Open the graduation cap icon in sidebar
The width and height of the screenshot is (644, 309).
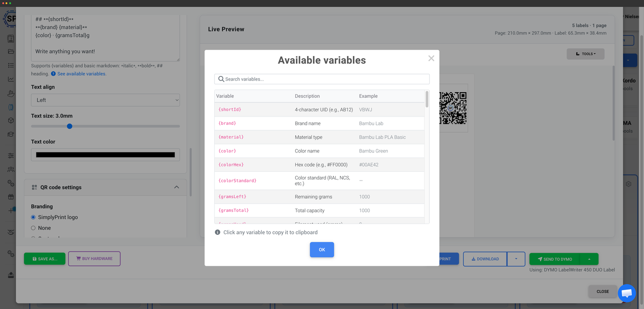(x=11, y=134)
